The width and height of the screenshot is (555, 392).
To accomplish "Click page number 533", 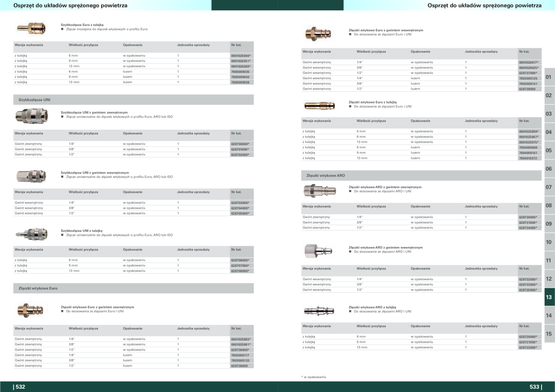I will tap(535, 388).
